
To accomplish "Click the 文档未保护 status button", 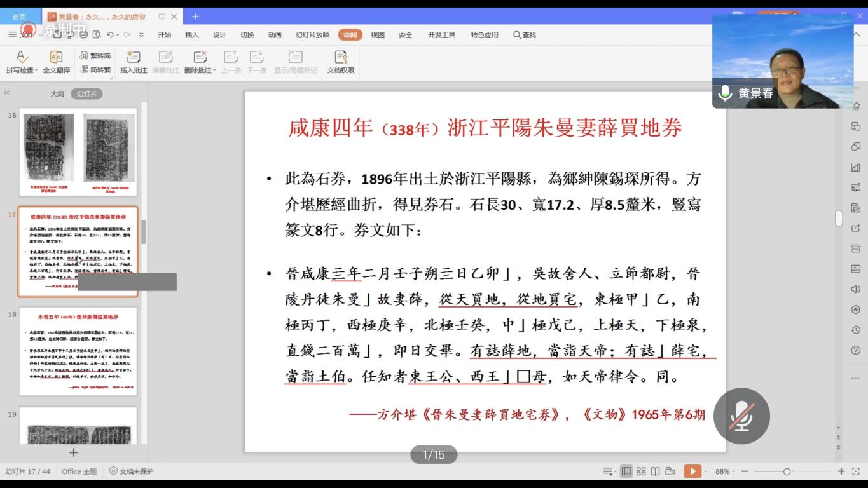I will pyautogui.click(x=131, y=471).
